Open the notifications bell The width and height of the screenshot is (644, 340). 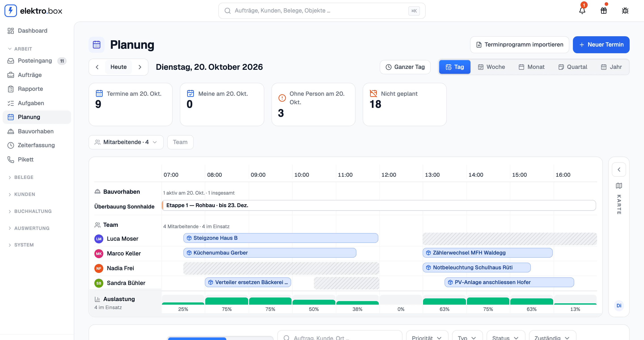click(x=582, y=11)
